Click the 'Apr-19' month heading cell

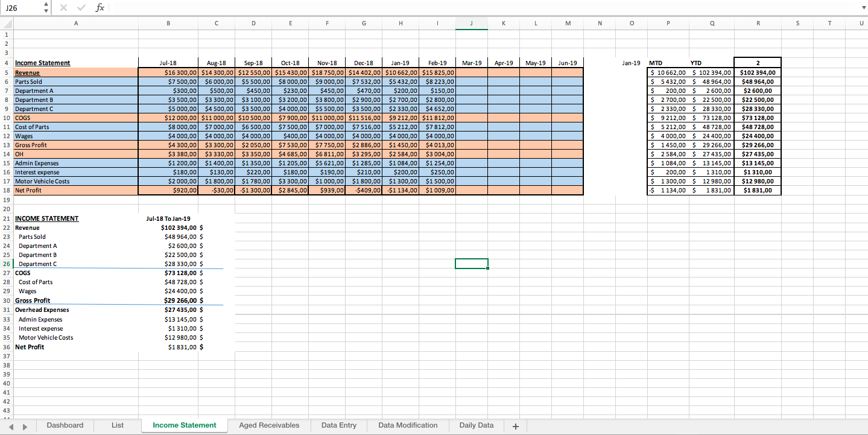coord(504,63)
